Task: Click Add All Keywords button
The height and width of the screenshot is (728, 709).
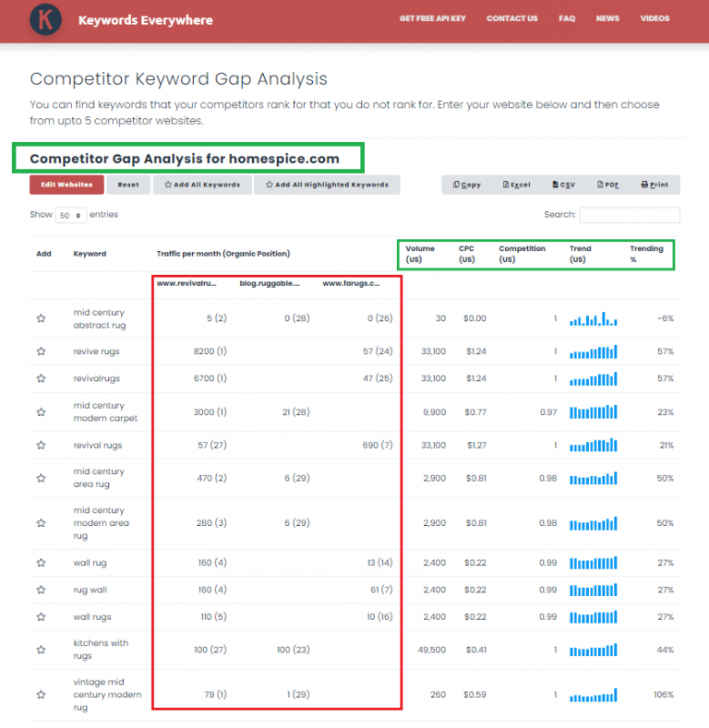Action: click(202, 185)
